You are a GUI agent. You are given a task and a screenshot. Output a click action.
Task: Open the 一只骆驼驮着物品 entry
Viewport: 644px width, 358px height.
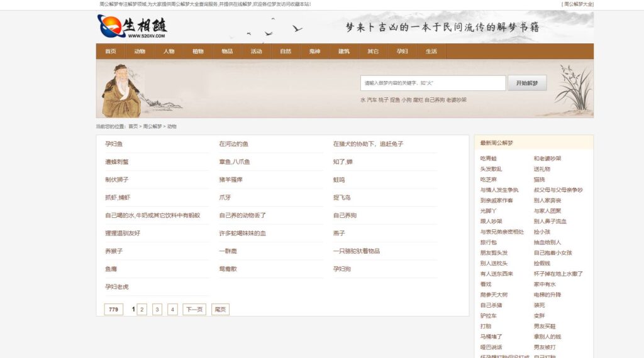pyautogui.click(x=357, y=251)
